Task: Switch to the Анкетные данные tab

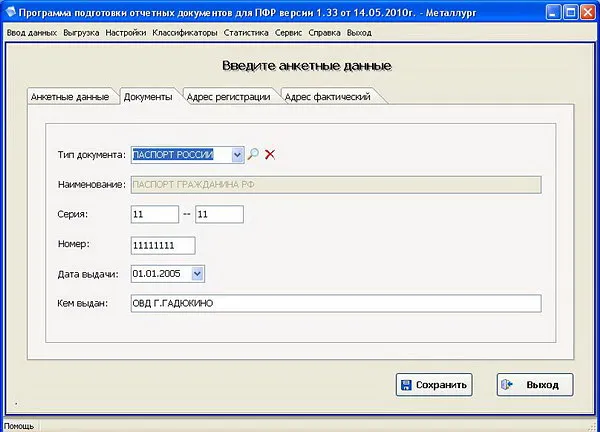Action: (x=70, y=97)
